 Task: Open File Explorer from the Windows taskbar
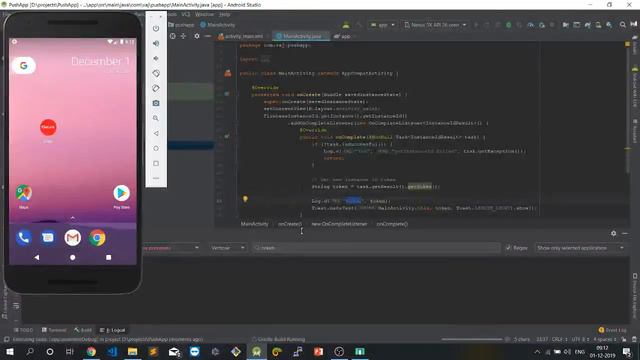[132, 351]
